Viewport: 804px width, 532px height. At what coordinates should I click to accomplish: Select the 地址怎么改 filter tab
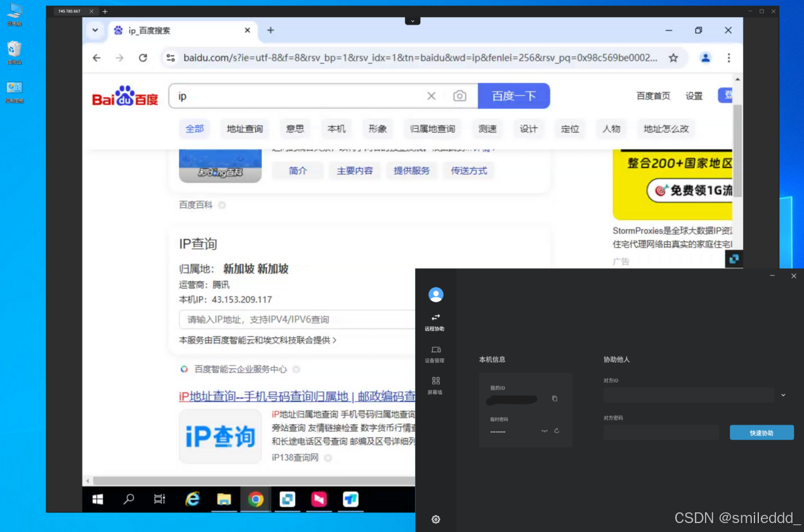coord(666,129)
